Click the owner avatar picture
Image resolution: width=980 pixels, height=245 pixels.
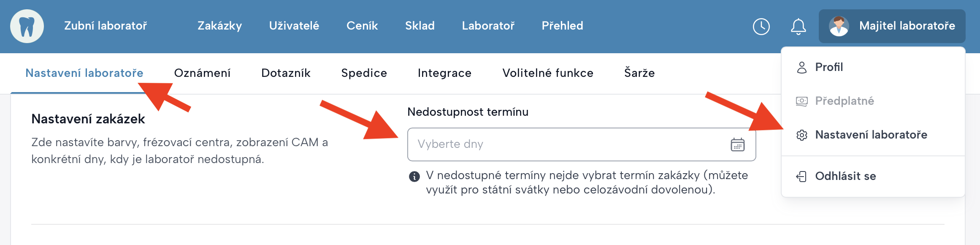pyautogui.click(x=839, y=26)
